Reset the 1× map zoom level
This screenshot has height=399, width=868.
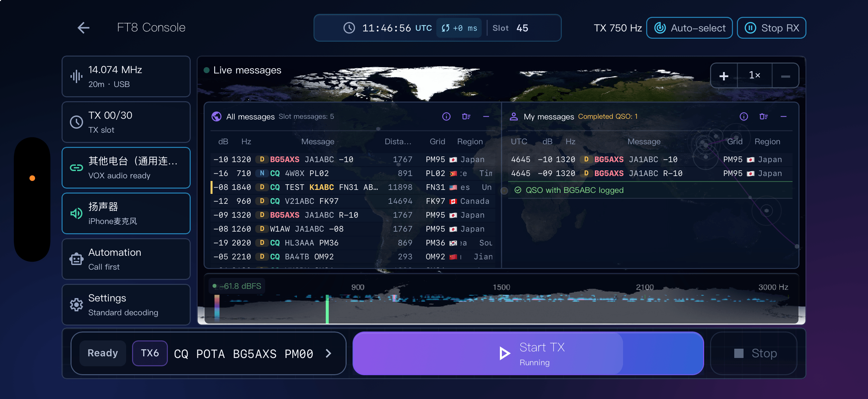(754, 75)
